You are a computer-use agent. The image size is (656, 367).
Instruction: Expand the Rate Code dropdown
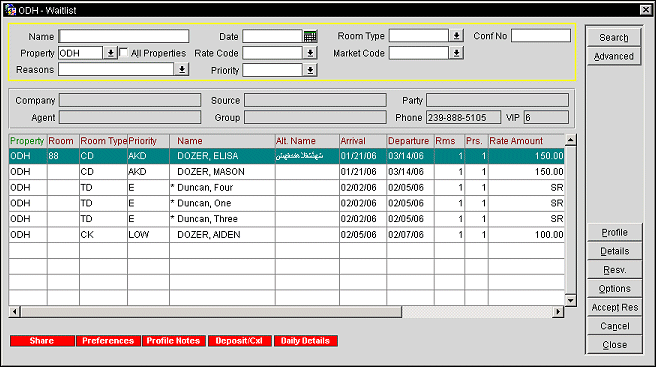click(x=310, y=53)
